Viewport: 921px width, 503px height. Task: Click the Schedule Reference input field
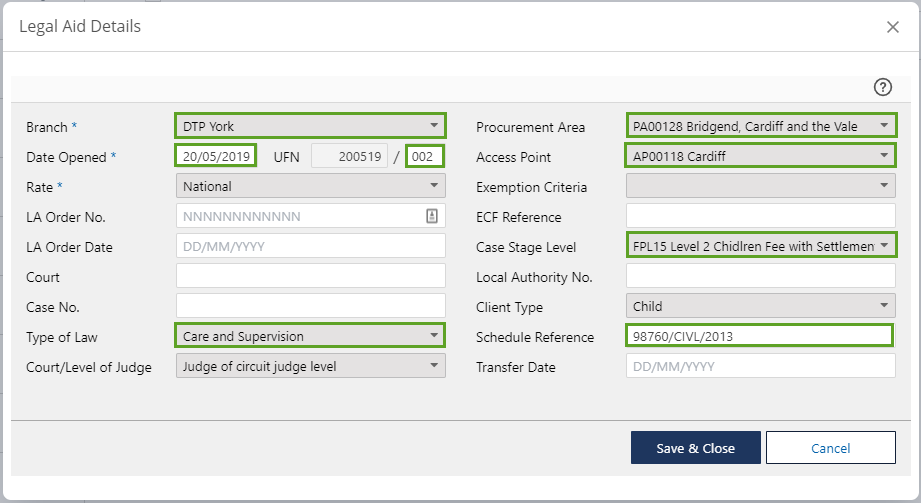[760, 336]
